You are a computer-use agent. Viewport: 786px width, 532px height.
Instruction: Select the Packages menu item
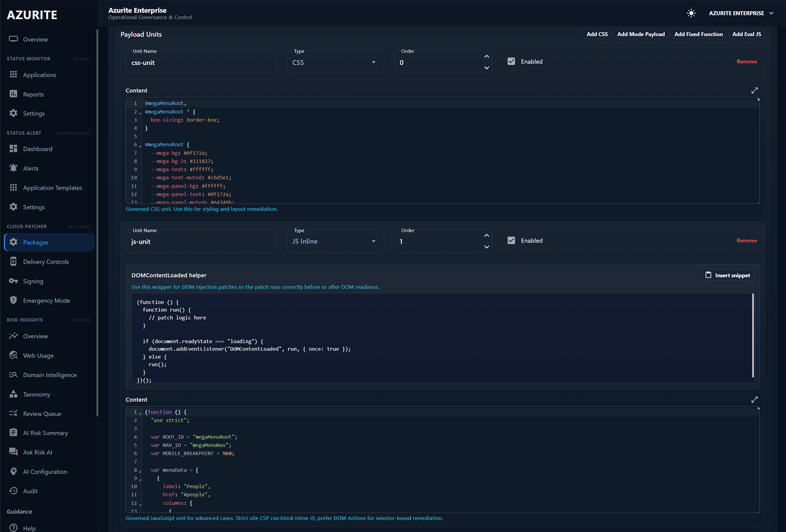click(49, 242)
